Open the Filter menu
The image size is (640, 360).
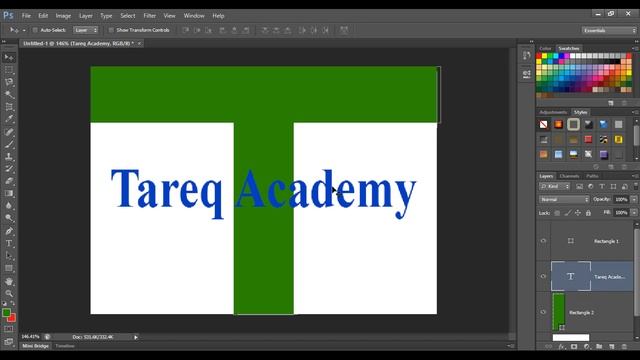[x=149, y=16]
